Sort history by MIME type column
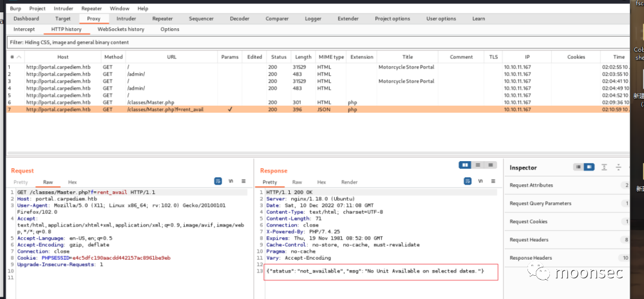 [x=331, y=57]
